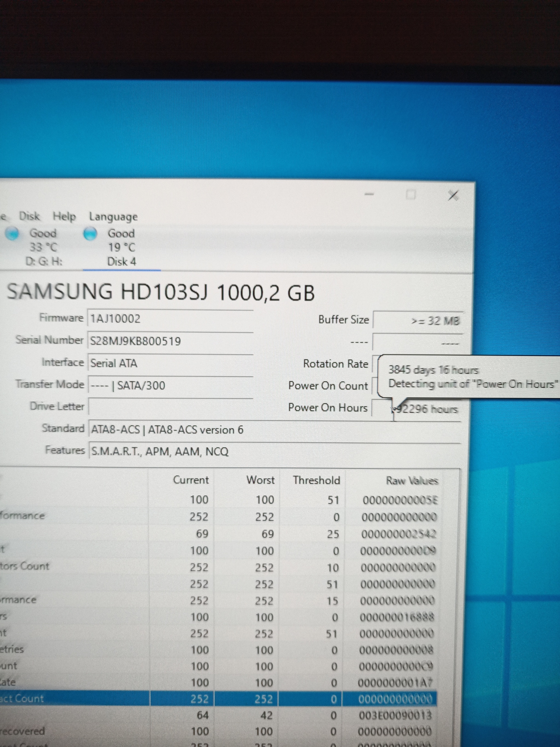Select the row with raw value 0000000000C9

coord(219,667)
